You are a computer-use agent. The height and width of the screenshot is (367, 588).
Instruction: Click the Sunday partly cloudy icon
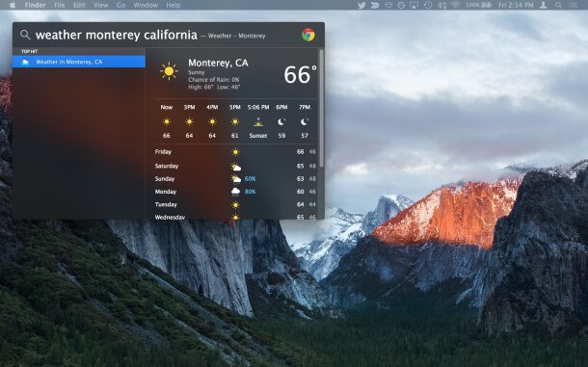[236, 179]
